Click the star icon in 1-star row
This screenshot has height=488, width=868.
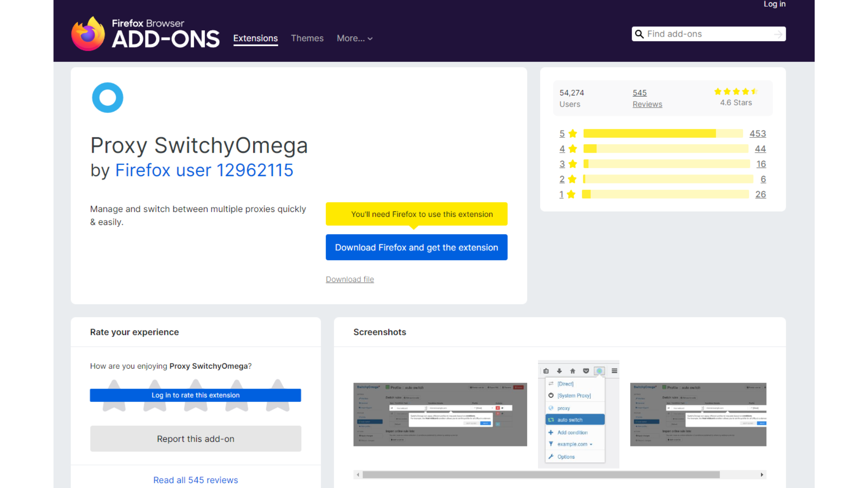point(571,194)
